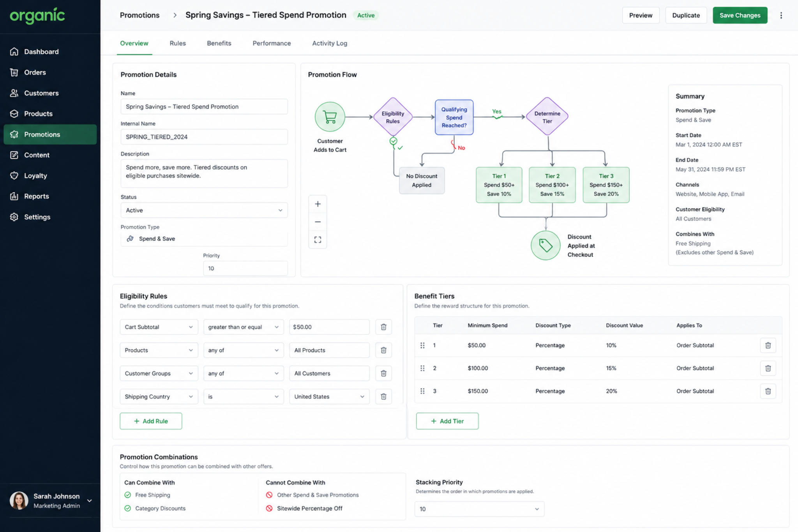The width and height of the screenshot is (798, 532).
Task: Zoom in on the Promotion Flow diagram
Action: 318,203
